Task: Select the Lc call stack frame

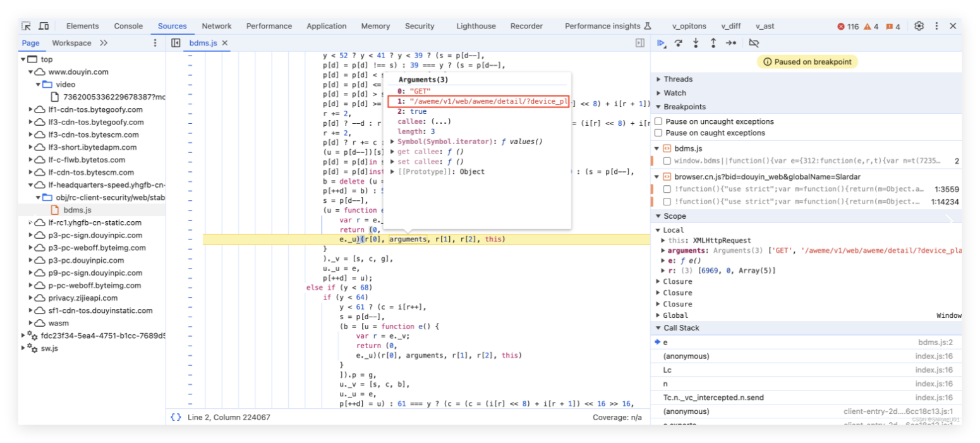Action: 806,370
